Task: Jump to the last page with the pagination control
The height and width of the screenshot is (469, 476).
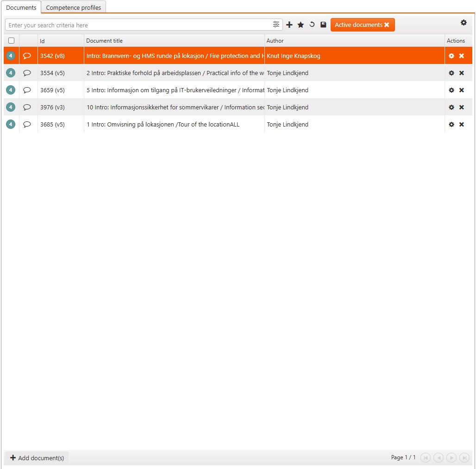Action: (x=464, y=457)
